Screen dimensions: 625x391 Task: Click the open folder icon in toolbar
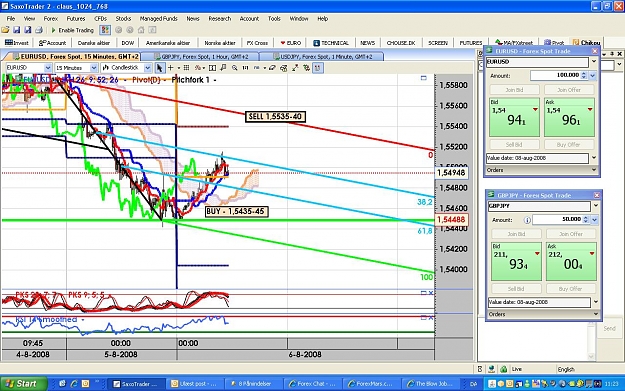[x=6, y=30]
